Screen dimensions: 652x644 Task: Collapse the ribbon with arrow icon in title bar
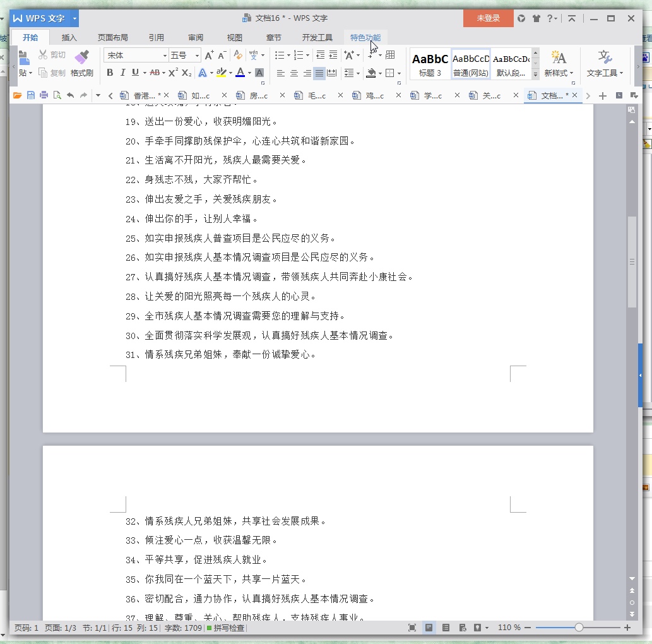click(x=572, y=18)
